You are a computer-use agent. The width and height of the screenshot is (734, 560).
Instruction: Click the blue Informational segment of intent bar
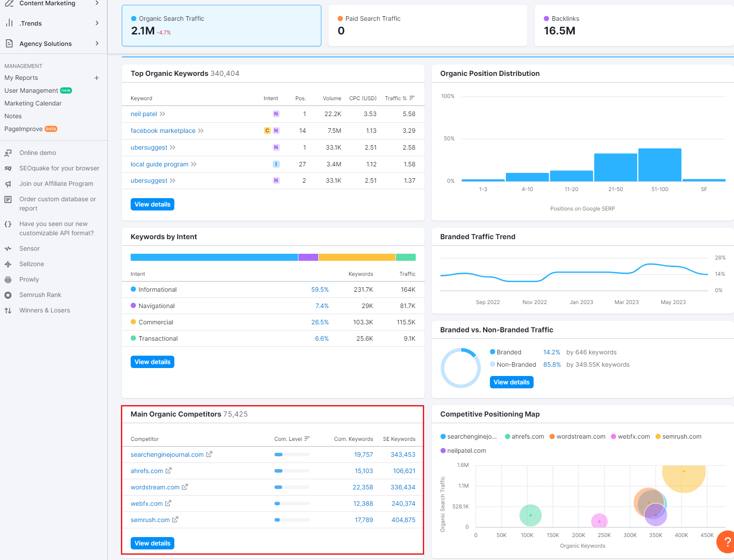click(x=214, y=257)
